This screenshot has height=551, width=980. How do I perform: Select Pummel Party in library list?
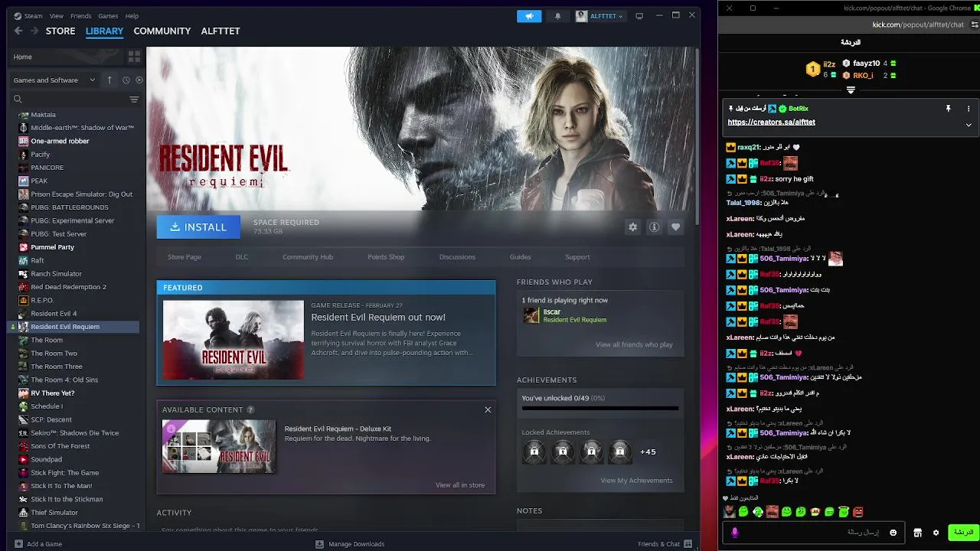(52, 247)
